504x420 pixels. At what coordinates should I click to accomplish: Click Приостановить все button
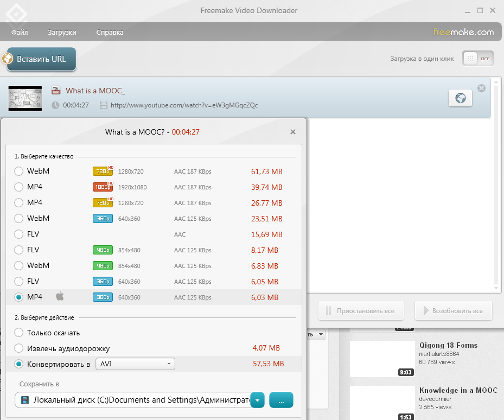361,310
